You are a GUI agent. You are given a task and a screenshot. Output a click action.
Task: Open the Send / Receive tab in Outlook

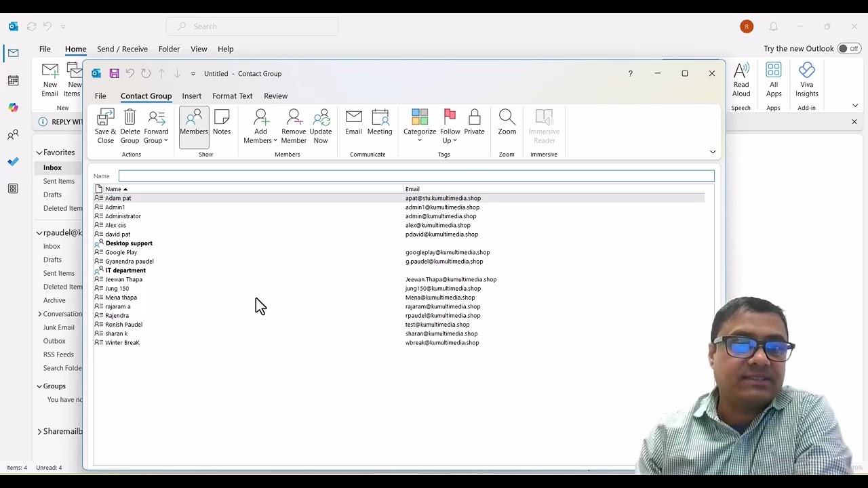pyautogui.click(x=122, y=49)
